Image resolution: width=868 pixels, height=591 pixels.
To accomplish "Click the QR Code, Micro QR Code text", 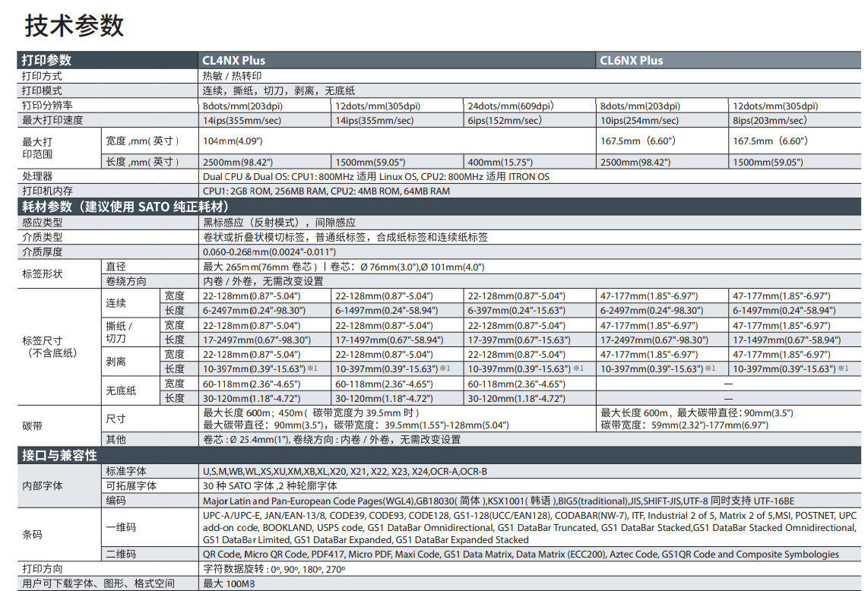I will [x=521, y=554].
